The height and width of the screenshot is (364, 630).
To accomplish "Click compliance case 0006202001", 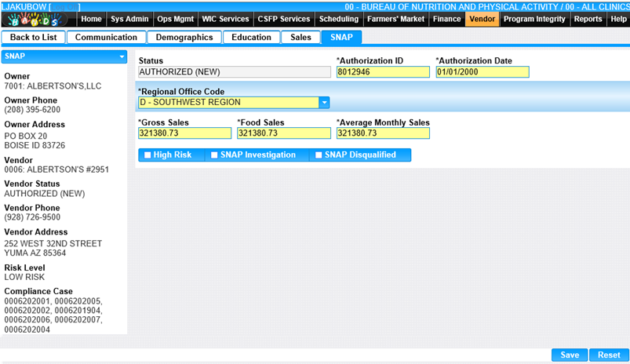I will 27,301.
